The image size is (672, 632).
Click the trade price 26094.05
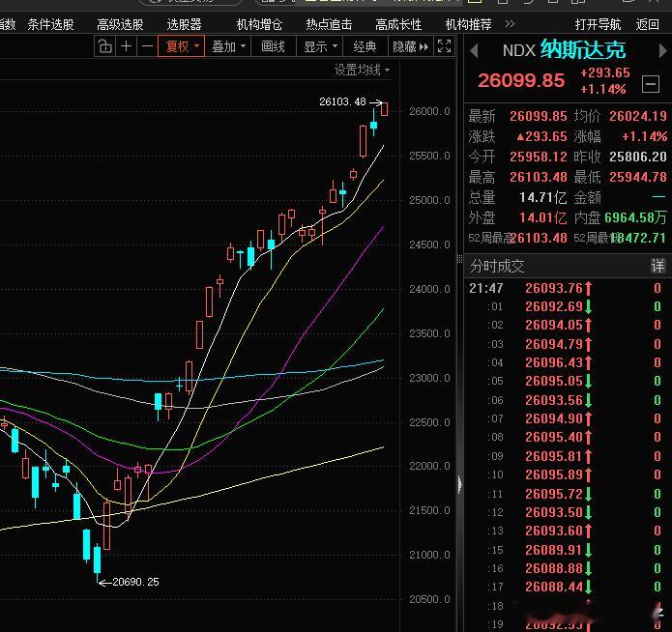pos(554,326)
